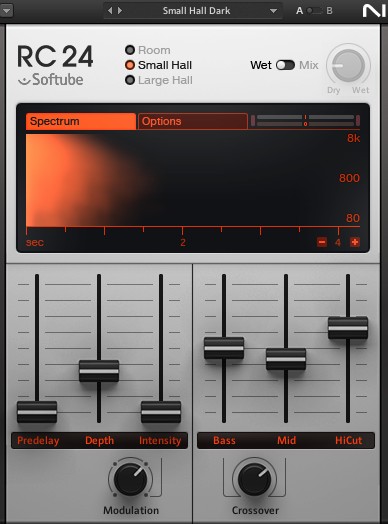Image resolution: width=388 pixels, height=524 pixels.
Task: Click the Crossover knob
Action: pos(255,479)
